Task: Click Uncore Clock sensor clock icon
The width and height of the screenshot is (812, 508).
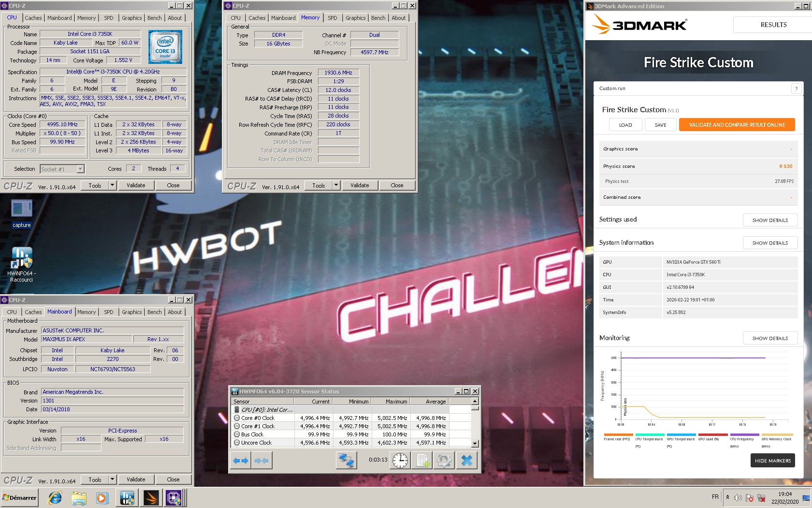Action: point(237,443)
